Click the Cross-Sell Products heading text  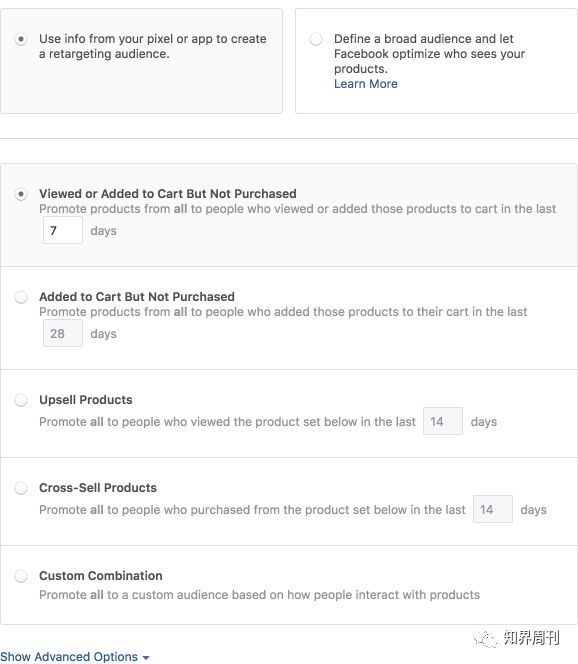click(x=98, y=488)
